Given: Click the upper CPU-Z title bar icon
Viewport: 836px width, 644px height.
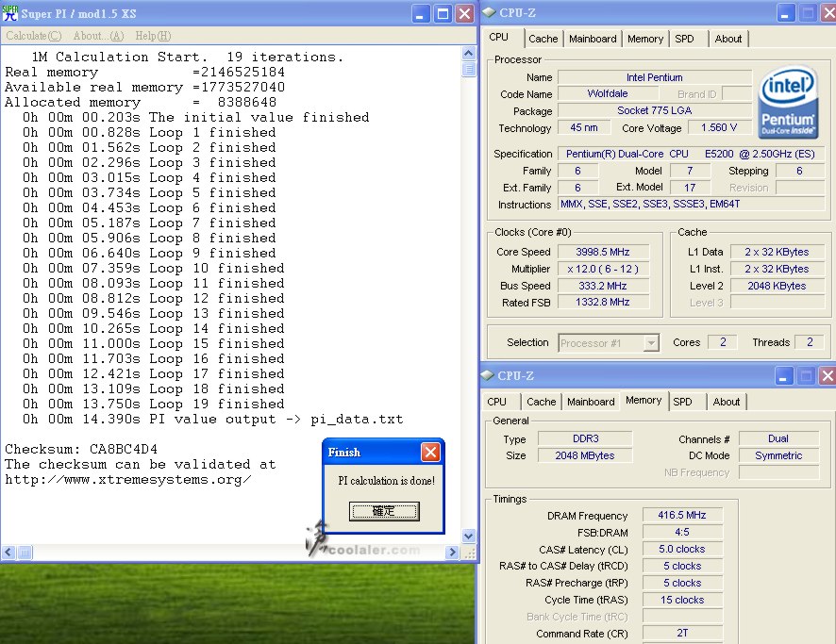Looking at the screenshot, I should pyautogui.click(x=489, y=13).
